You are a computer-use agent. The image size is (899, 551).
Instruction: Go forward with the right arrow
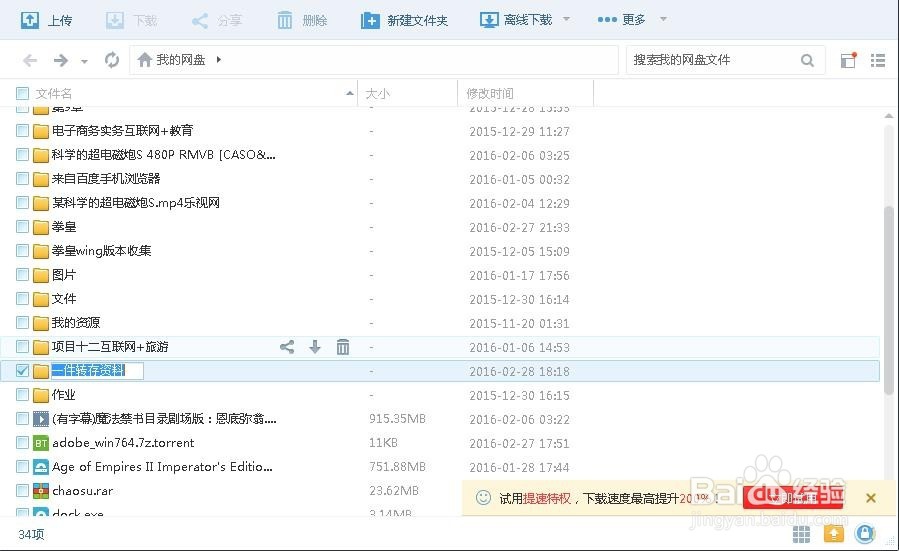61,60
